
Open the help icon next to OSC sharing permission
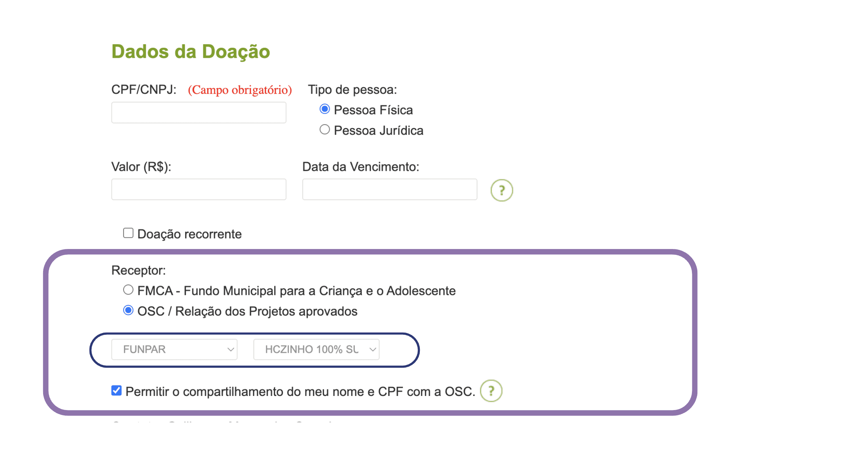(491, 391)
